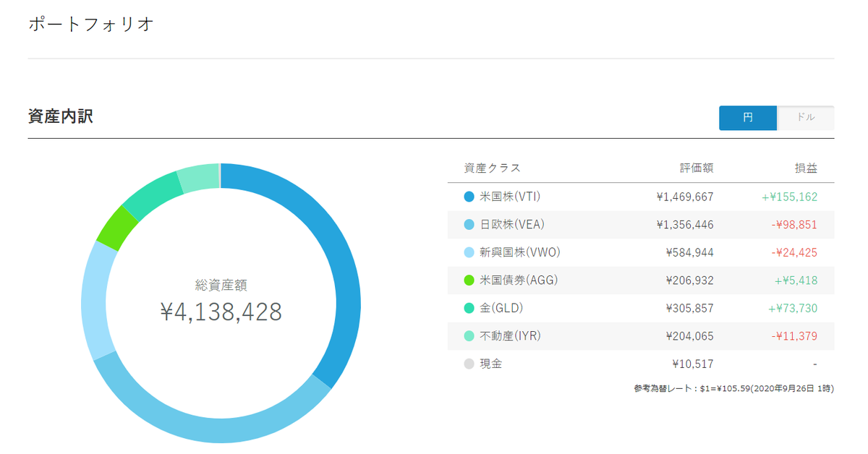
Task: Click the ポートフォリオ page title
Action: (x=91, y=24)
